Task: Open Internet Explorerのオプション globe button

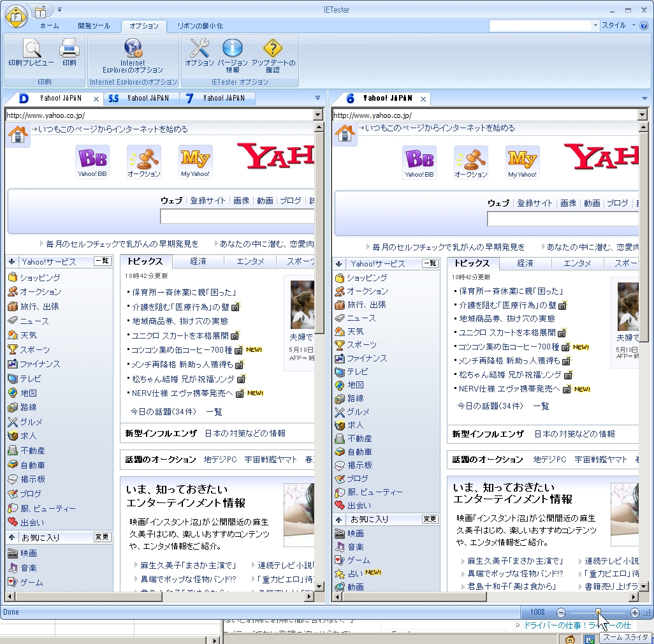Action: (x=133, y=55)
